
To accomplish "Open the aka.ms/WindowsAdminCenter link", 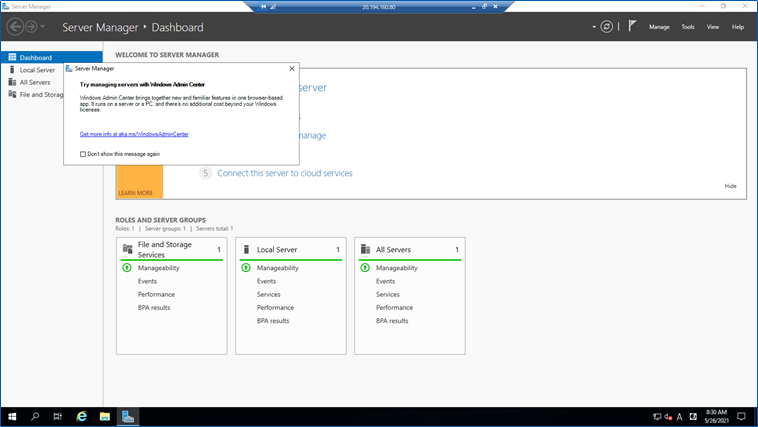I will point(134,134).
